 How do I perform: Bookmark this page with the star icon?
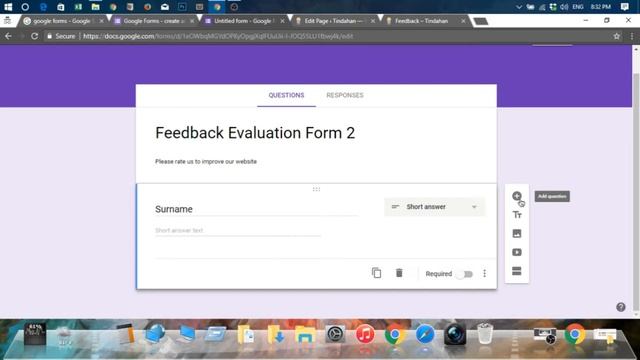click(x=616, y=36)
